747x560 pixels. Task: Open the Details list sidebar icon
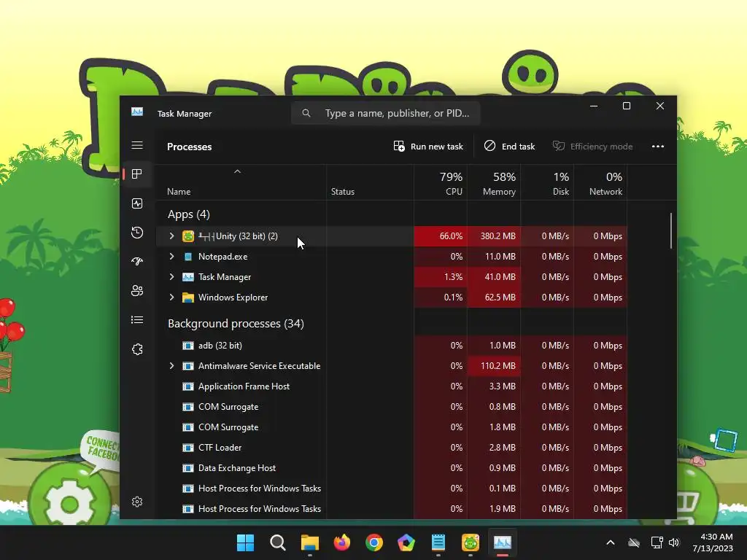pyautogui.click(x=137, y=320)
